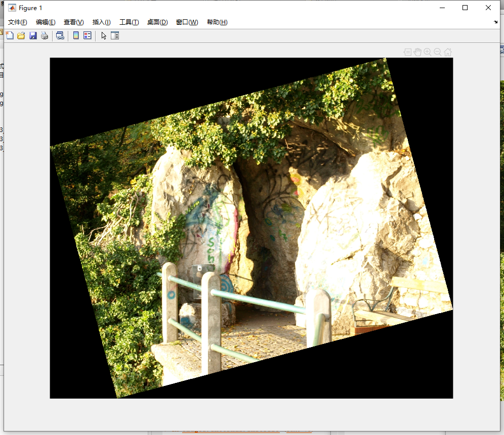
Task: Open a file using the Open folder icon
Action: click(x=21, y=35)
